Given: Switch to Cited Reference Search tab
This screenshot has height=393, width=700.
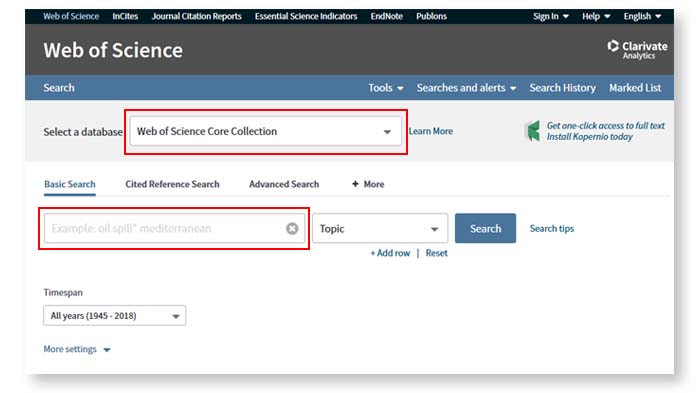Looking at the screenshot, I should pyautogui.click(x=172, y=184).
